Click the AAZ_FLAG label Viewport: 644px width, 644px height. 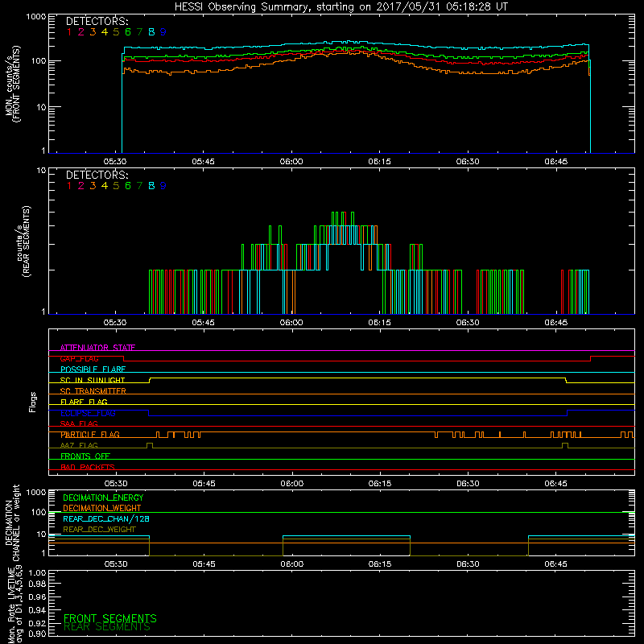pyautogui.click(x=79, y=445)
